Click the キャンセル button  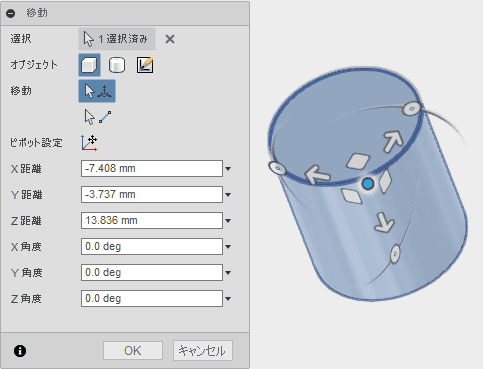pos(203,351)
